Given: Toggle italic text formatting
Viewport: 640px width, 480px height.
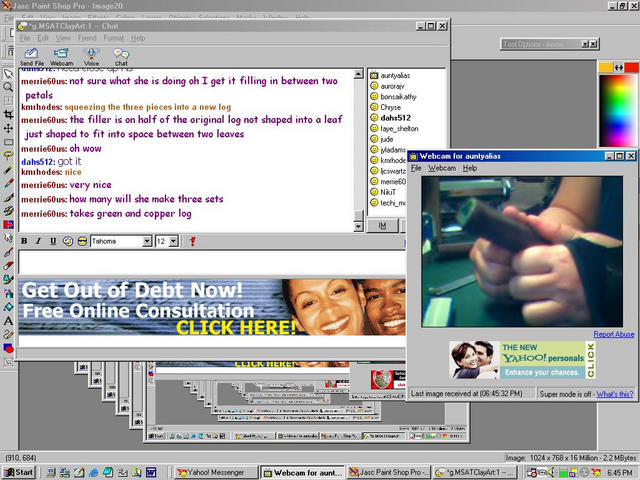Looking at the screenshot, I should pos(38,241).
